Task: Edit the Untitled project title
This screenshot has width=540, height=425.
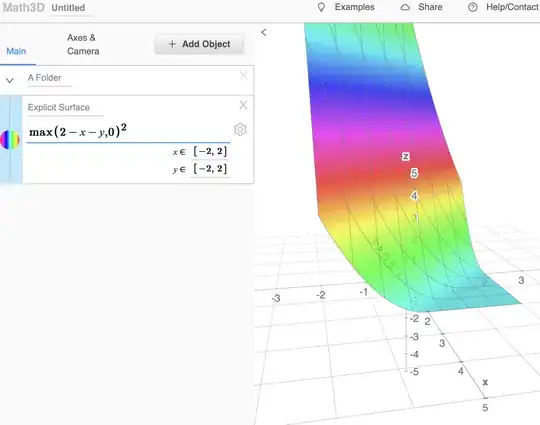Action: 72,8
